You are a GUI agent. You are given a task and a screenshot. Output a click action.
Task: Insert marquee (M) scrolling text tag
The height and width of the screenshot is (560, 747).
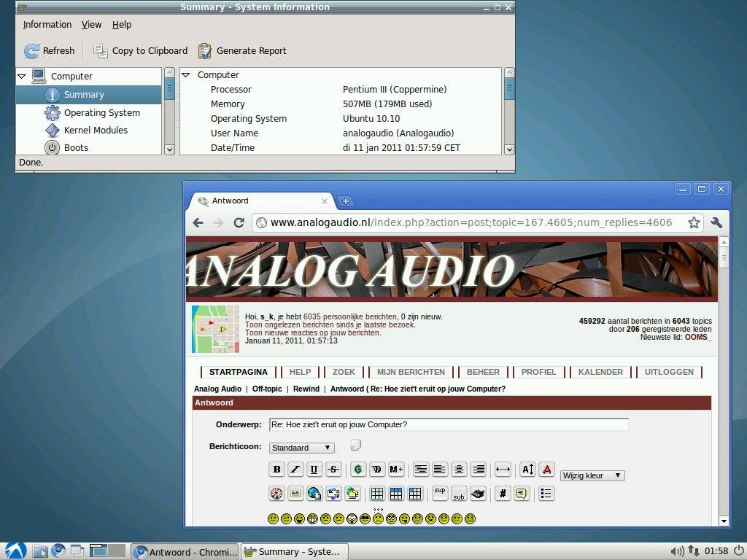(396, 470)
